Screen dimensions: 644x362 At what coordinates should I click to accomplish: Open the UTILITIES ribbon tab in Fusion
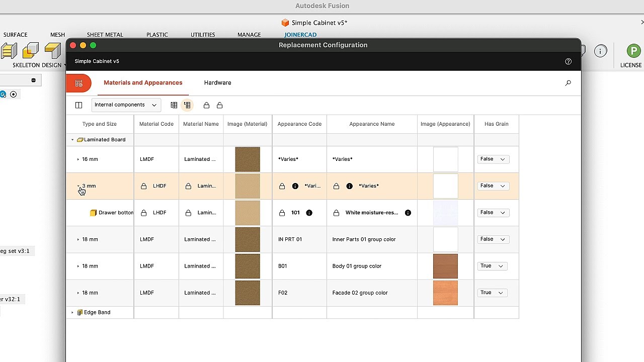pos(203,35)
